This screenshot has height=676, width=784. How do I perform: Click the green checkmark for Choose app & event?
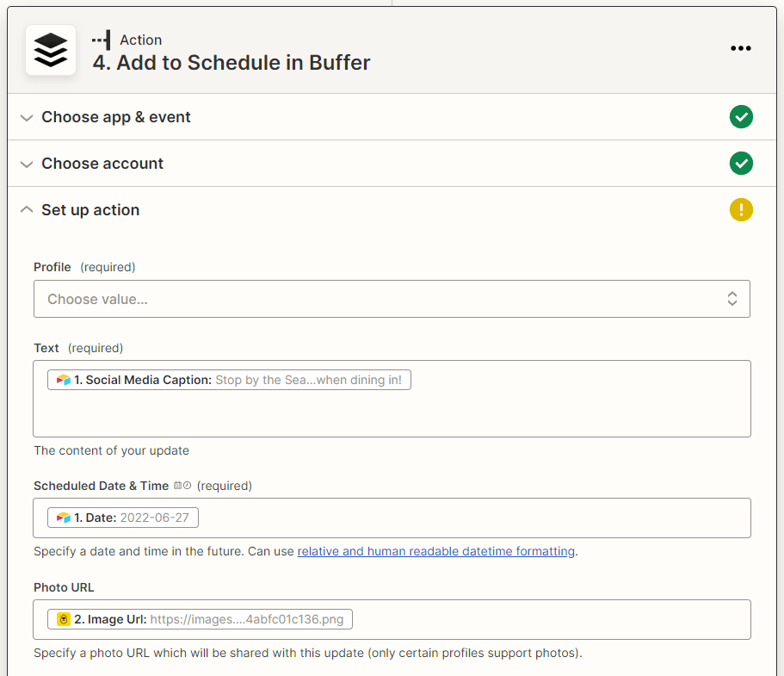pyautogui.click(x=741, y=117)
